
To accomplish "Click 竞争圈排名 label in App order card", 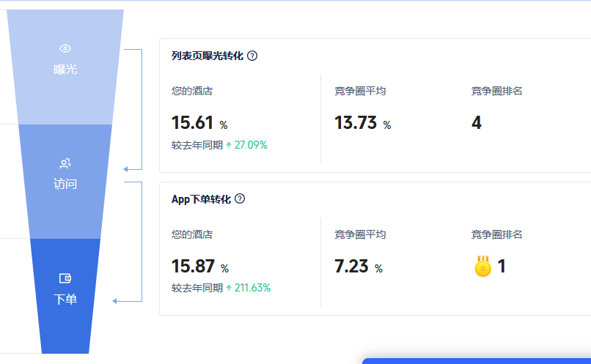I will click(x=496, y=234).
